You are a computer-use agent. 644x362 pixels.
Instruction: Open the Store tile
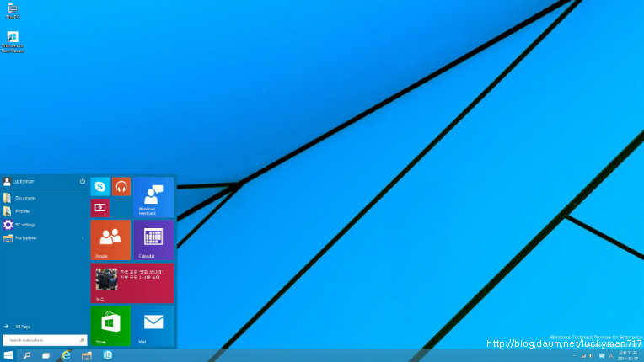(110, 326)
